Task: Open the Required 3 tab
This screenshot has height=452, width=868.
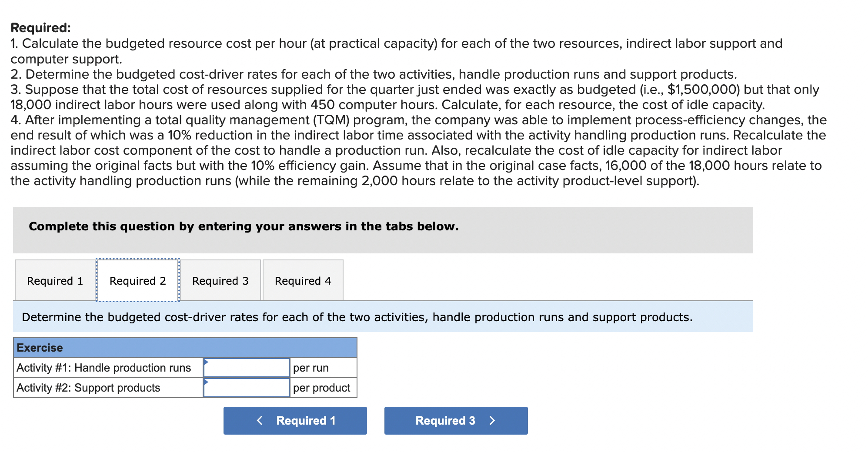Action: click(220, 280)
